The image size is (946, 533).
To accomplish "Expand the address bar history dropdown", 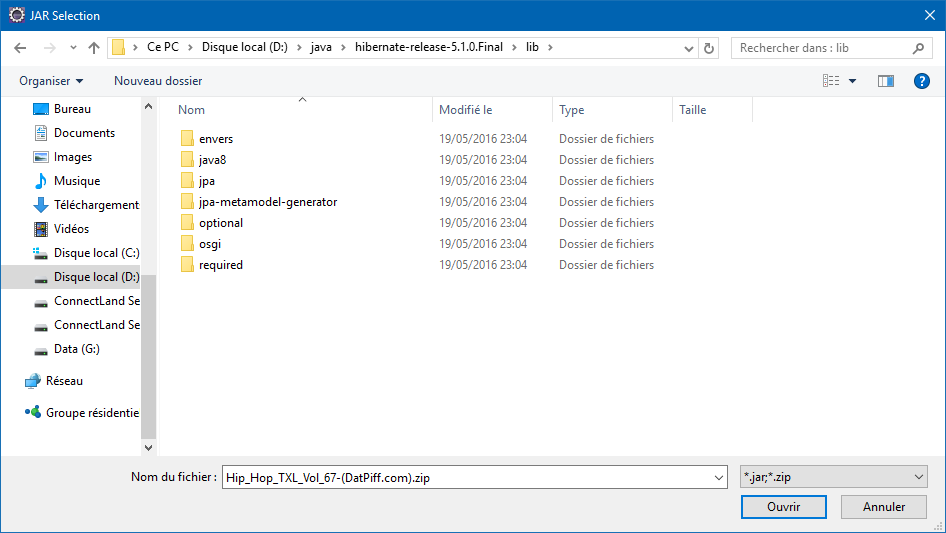I will coord(688,48).
